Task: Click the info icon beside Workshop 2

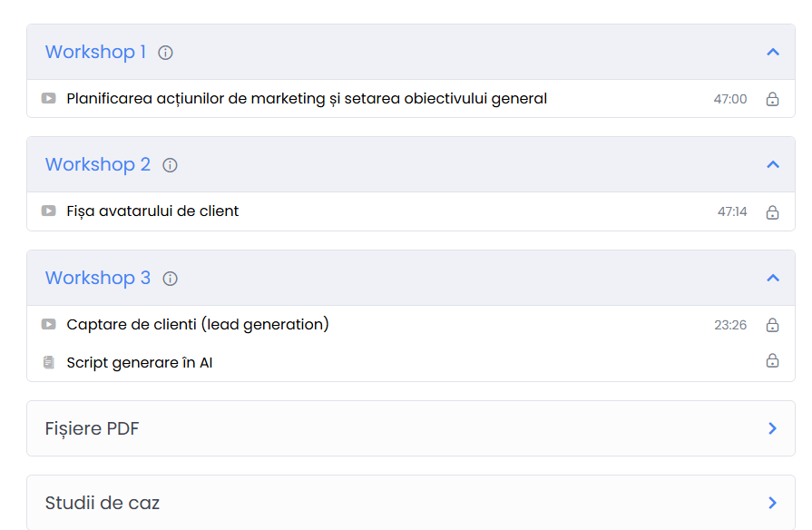Action: 170,165
